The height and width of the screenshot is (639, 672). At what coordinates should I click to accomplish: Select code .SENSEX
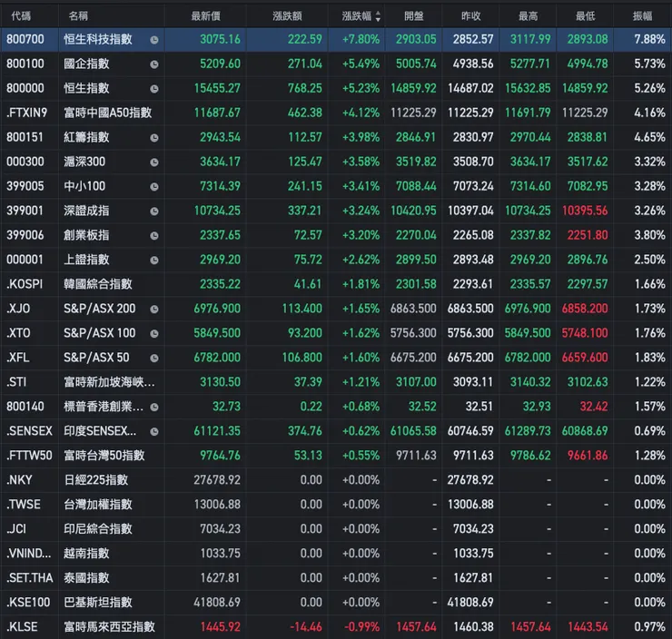pos(30,430)
